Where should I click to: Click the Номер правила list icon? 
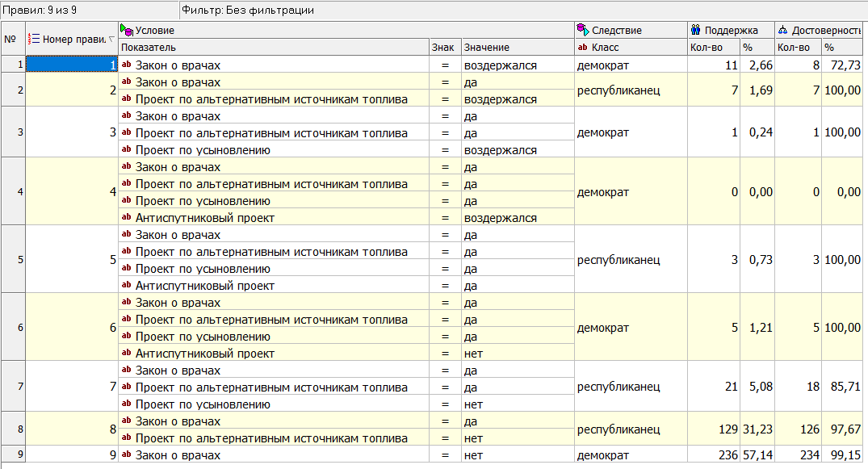34,39
